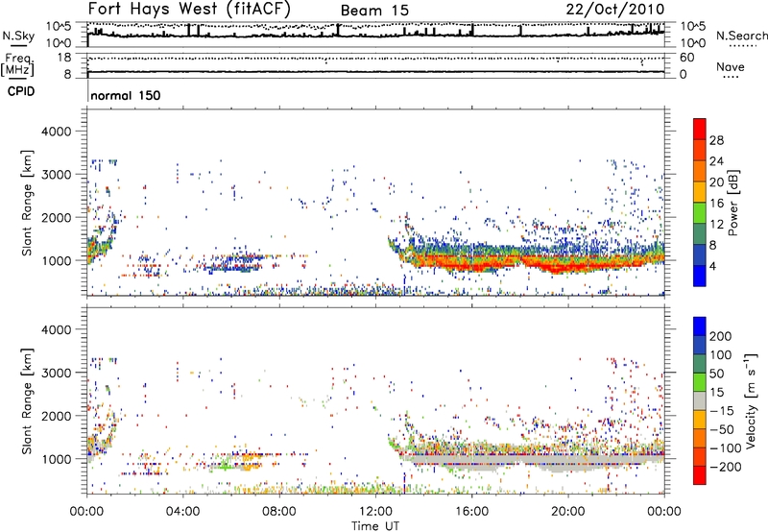Click the 'normal 150' CPID text
Screen dimensions: 768x532
pos(126,95)
